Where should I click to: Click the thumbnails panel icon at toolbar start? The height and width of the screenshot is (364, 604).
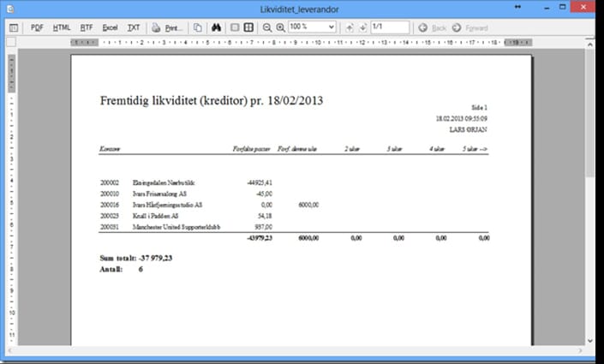(14, 27)
